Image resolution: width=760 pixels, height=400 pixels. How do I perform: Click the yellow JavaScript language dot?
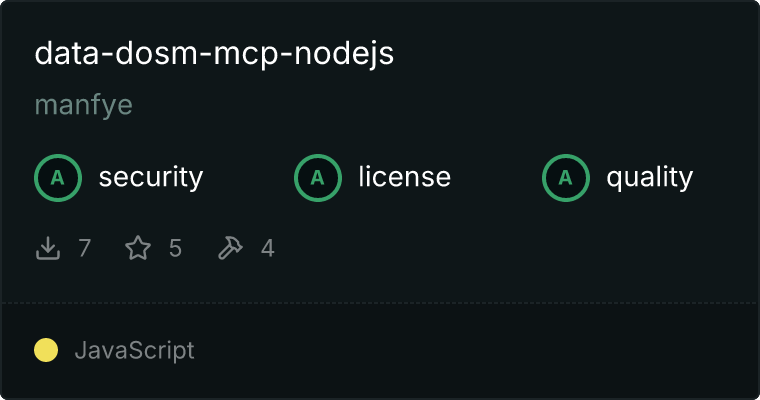click(46, 350)
